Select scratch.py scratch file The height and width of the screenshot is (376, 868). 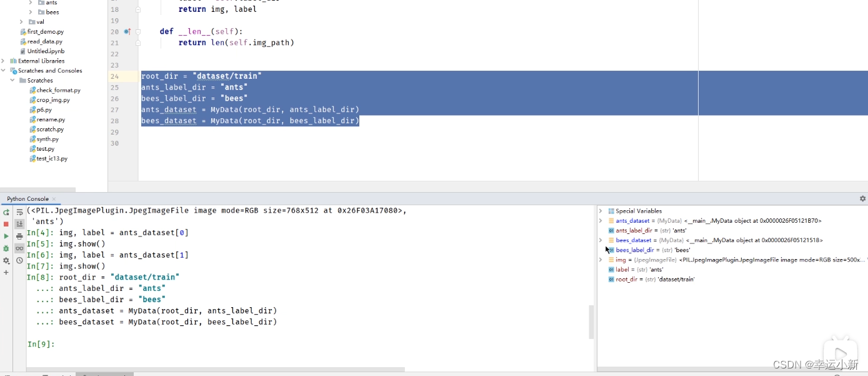(46, 130)
